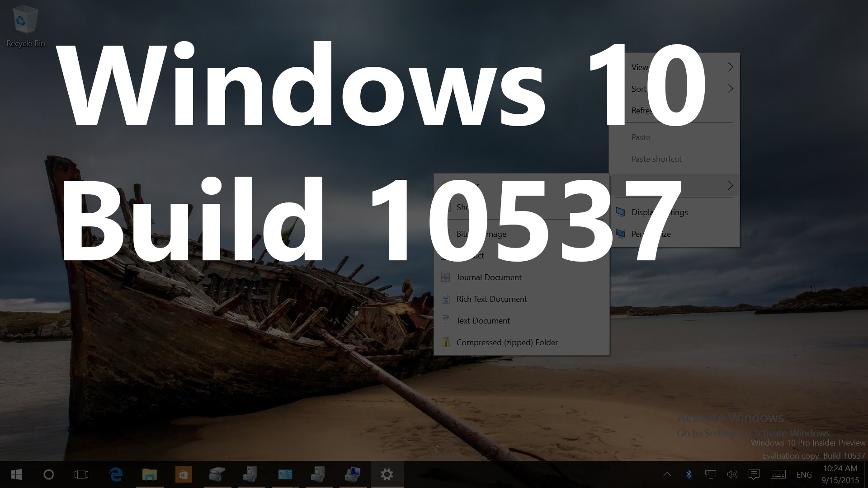Expand the View submenu arrow
The height and width of the screenshot is (488, 868).
point(730,67)
